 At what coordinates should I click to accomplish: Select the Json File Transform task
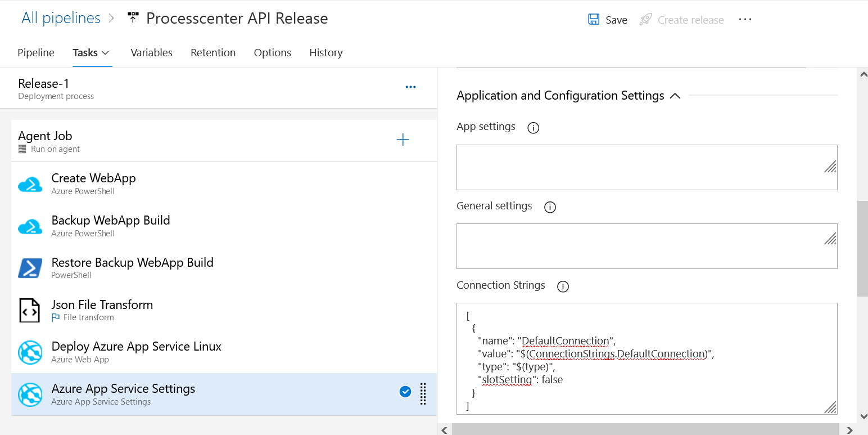(x=224, y=310)
